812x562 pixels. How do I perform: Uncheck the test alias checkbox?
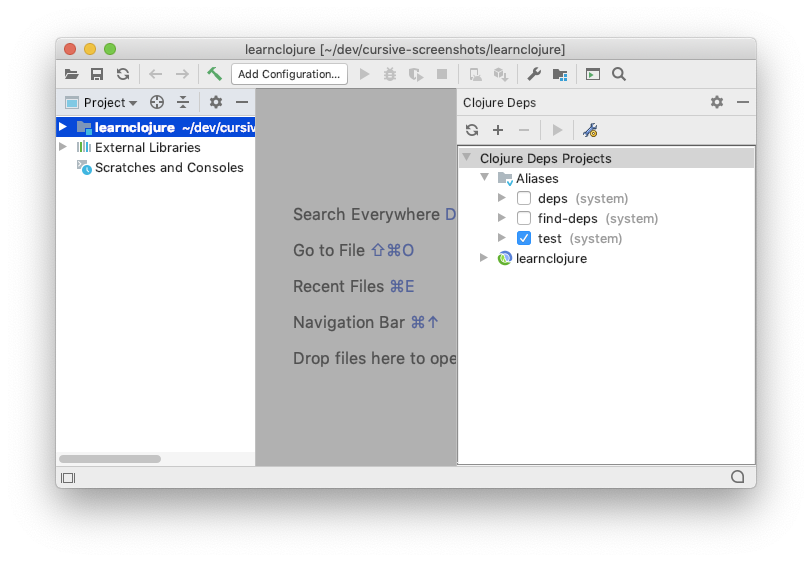pos(524,238)
